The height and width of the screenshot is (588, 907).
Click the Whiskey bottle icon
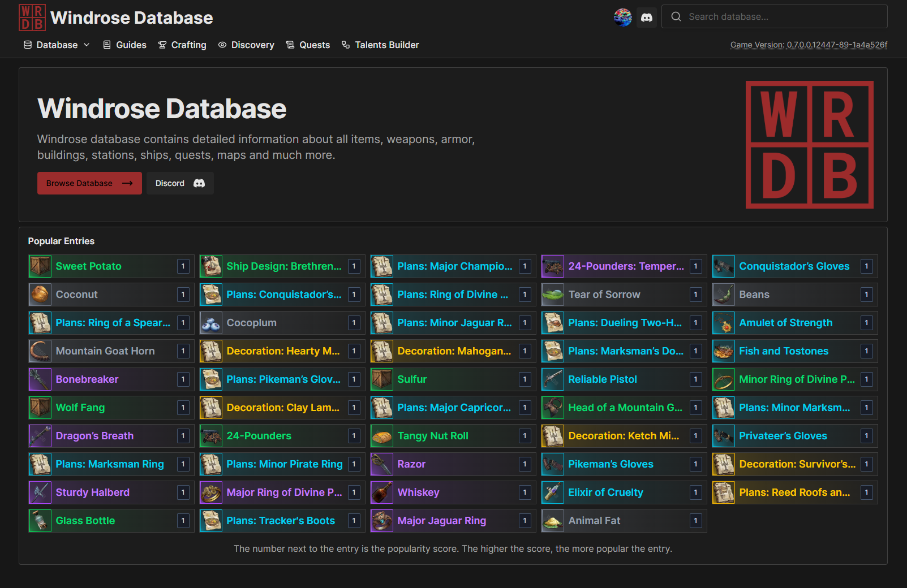click(382, 492)
